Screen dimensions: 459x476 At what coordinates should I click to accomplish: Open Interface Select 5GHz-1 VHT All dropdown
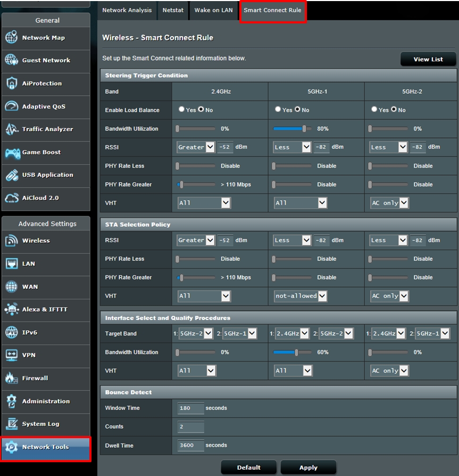(293, 371)
